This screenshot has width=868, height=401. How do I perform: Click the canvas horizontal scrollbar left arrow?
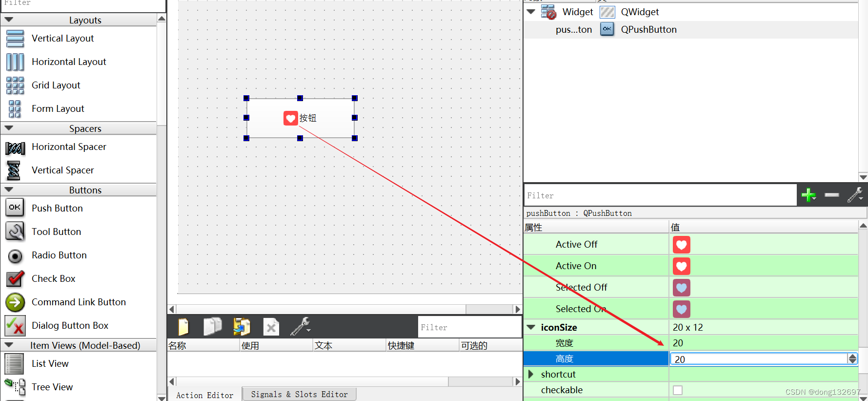click(x=172, y=309)
